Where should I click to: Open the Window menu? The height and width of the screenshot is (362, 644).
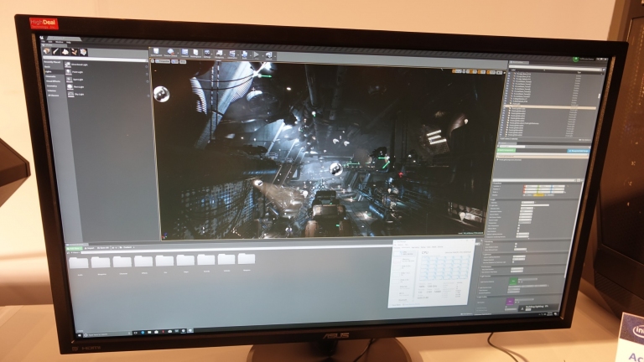60,42
